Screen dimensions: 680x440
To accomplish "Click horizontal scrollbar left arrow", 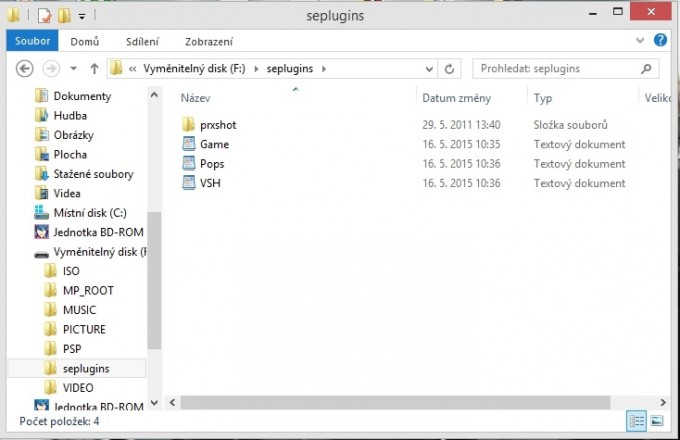I will pyautogui.click(x=173, y=403).
